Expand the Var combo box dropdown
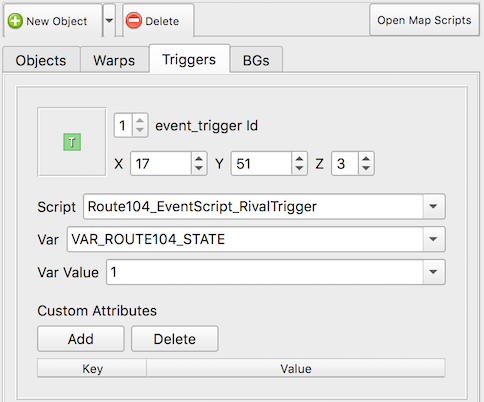 tap(433, 239)
